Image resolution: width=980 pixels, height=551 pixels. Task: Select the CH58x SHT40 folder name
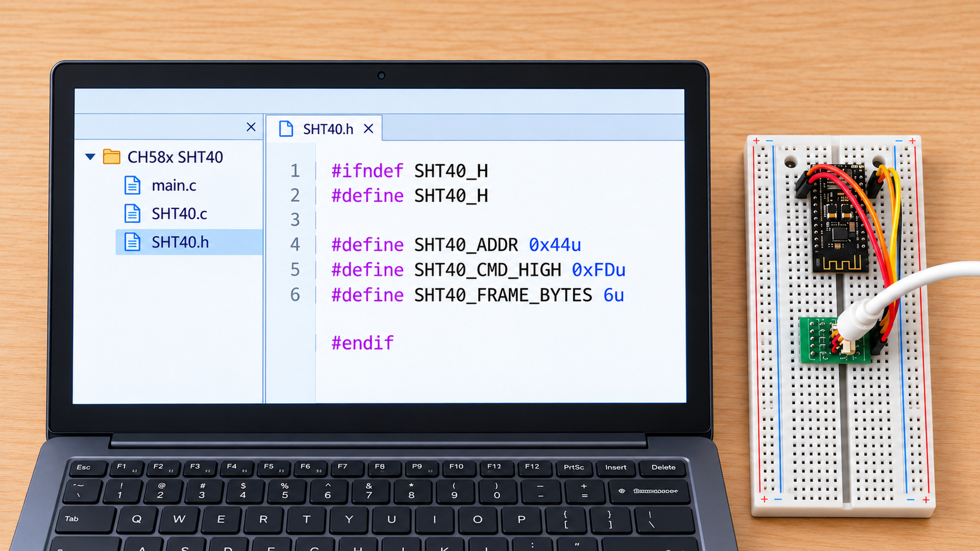coord(175,157)
